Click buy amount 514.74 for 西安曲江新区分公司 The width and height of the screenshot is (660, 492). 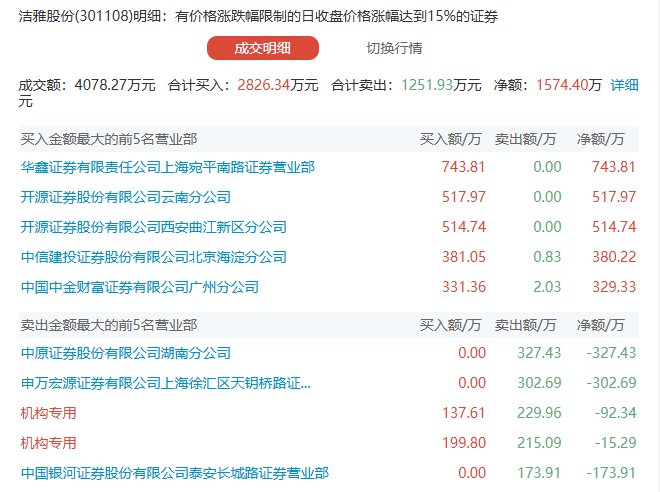463,227
